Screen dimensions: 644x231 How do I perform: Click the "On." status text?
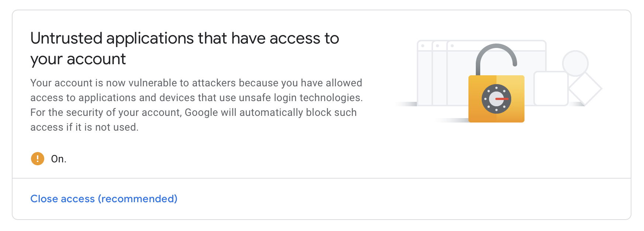59,159
